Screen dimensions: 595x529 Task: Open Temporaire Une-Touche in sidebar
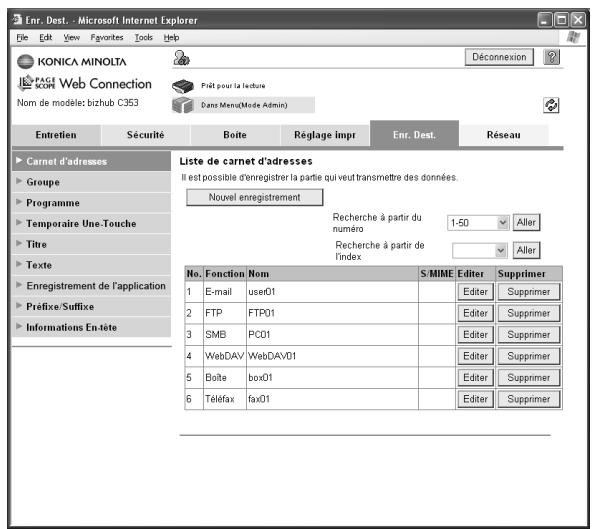(91, 224)
